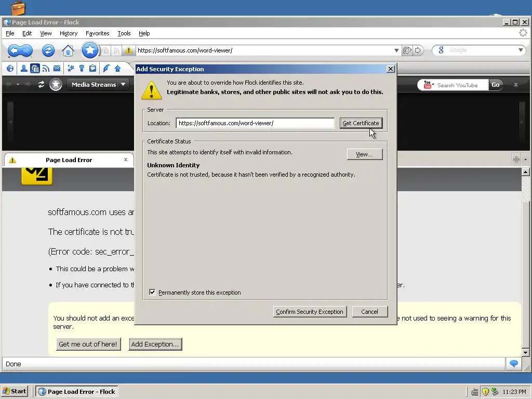Screen dimensions: 532x399
Task: Click Confirm Security Exception
Action: pos(310,312)
